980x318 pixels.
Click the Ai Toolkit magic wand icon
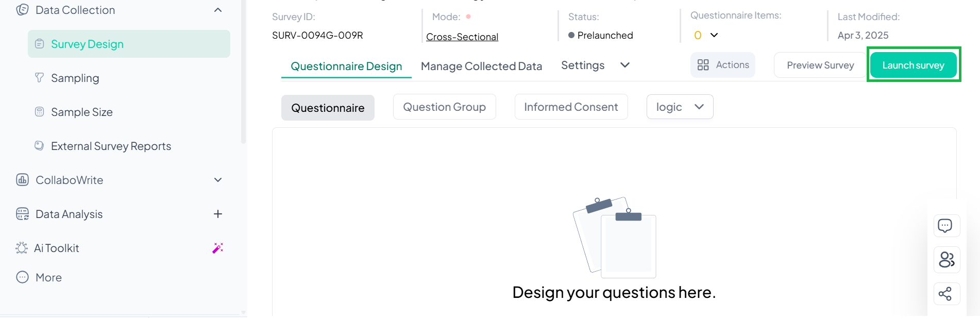click(217, 248)
